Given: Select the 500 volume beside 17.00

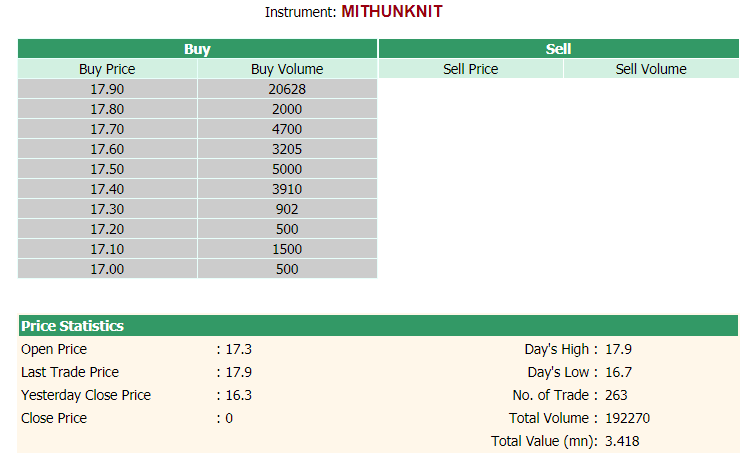Looking at the screenshot, I should (287, 269).
